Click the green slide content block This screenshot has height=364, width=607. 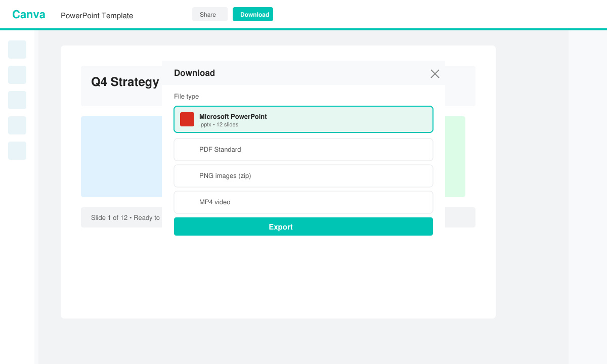(x=455, y=157)
